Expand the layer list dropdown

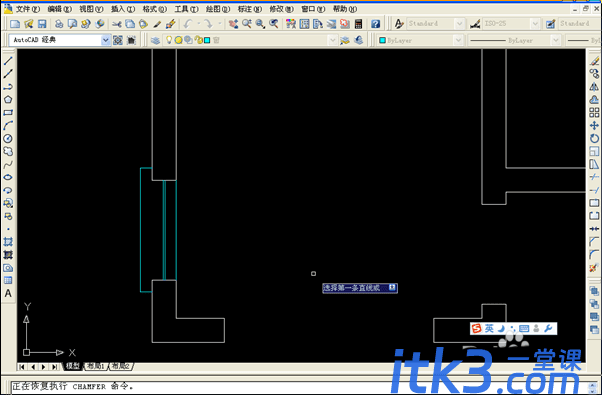(x=332, y=40)
